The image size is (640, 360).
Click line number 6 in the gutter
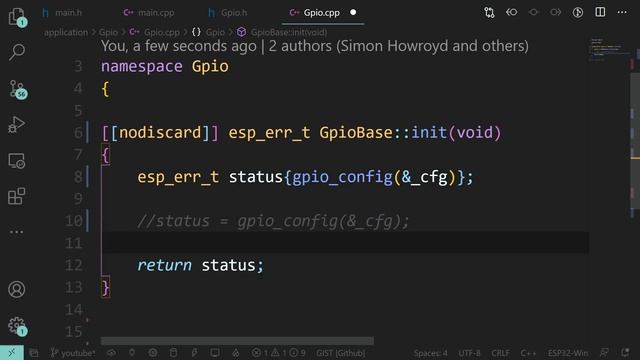tap(78, 133)
